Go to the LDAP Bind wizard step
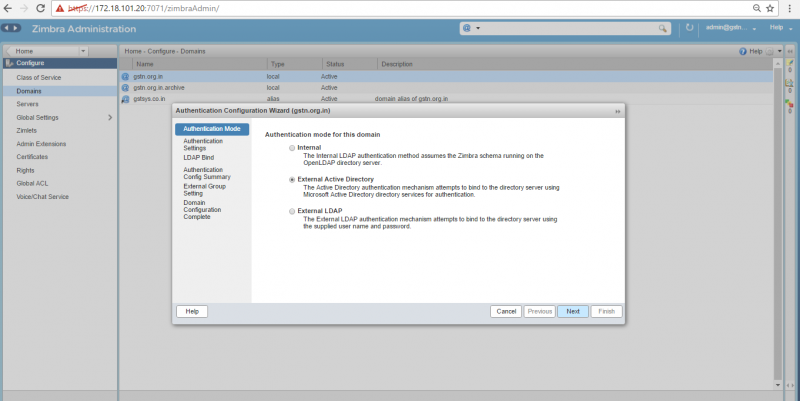This screenshot has height=401, width=800. (x=199, y=158)
